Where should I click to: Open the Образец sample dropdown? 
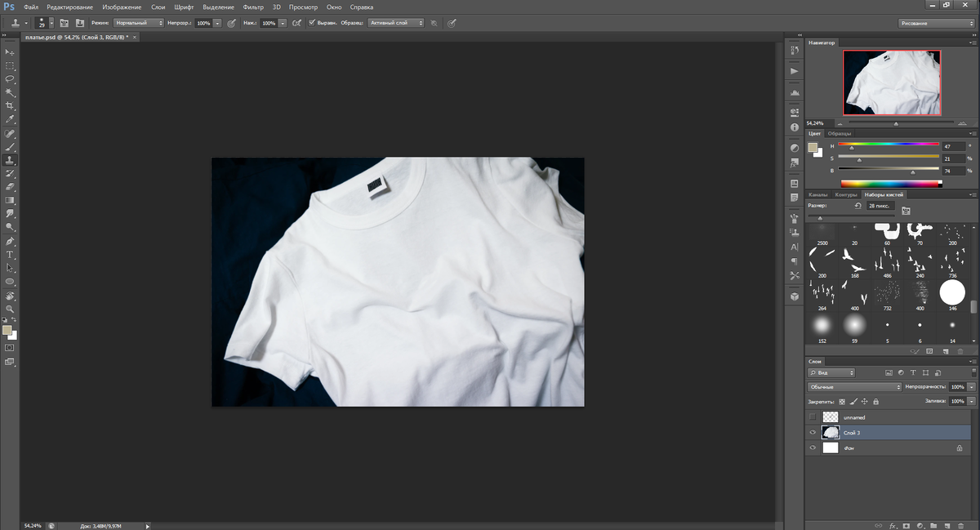tap(396, 23)
